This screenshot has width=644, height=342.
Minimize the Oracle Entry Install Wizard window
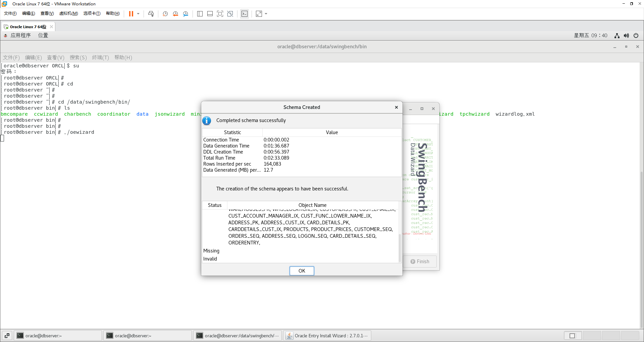pyautogui.click(x=411, y=109)
